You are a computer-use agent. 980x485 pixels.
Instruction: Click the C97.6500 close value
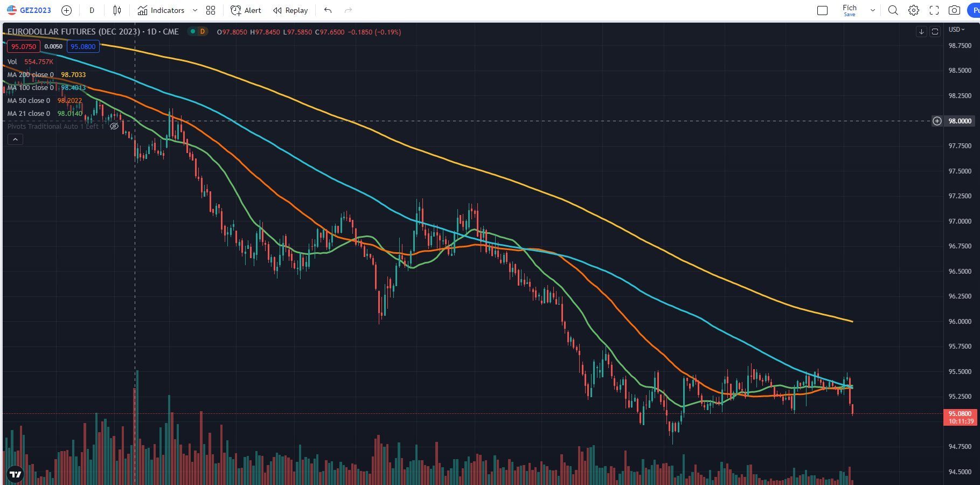point(330,32)
